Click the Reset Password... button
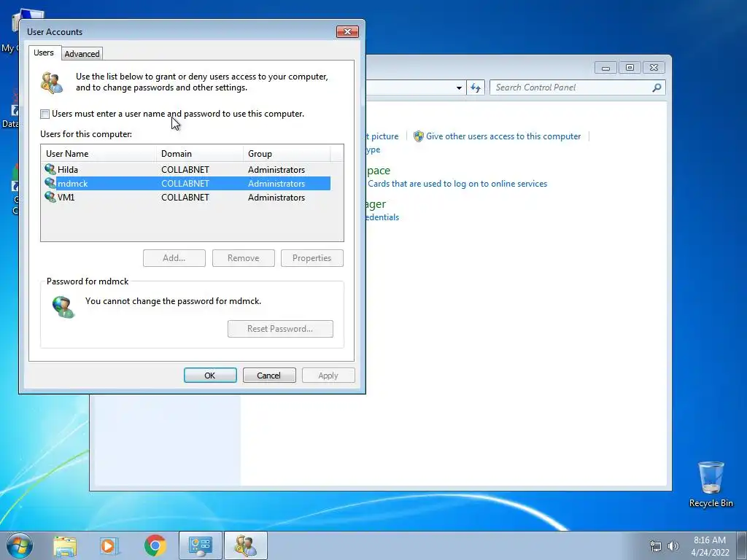The image size is (747, 560). [280, 329]
